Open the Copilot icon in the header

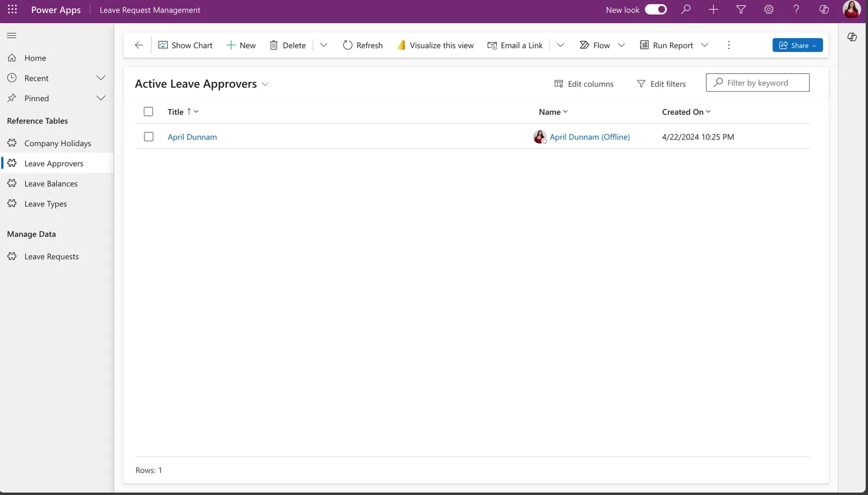click(x=824, y=9)
